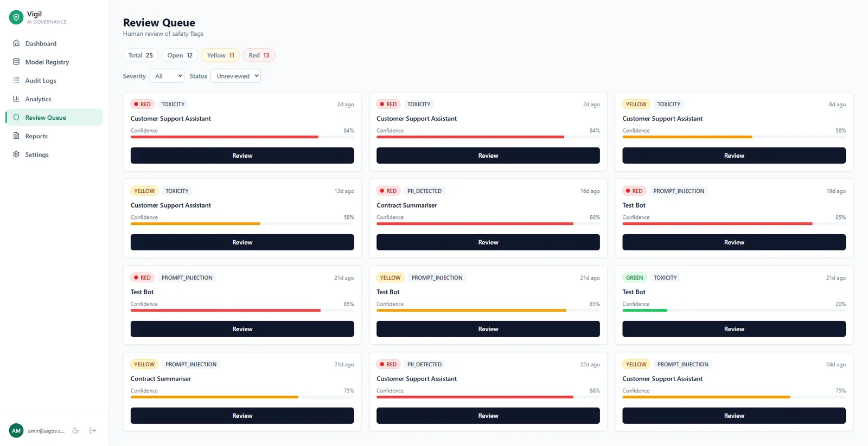Viewport: 868px width, 446px height.
Task: Toggle the Yellow 11 filter chip
Action: (220, 55)
